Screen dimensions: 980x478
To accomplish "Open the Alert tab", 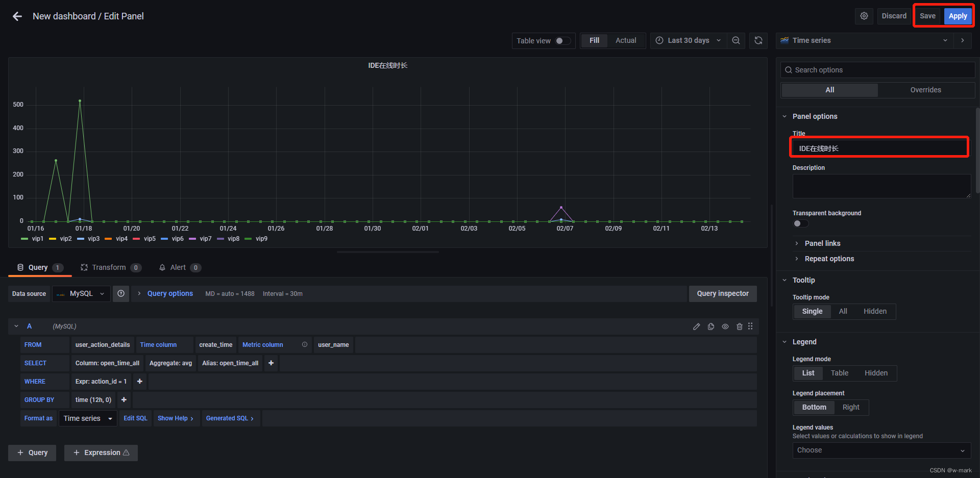I will [179, 267].
